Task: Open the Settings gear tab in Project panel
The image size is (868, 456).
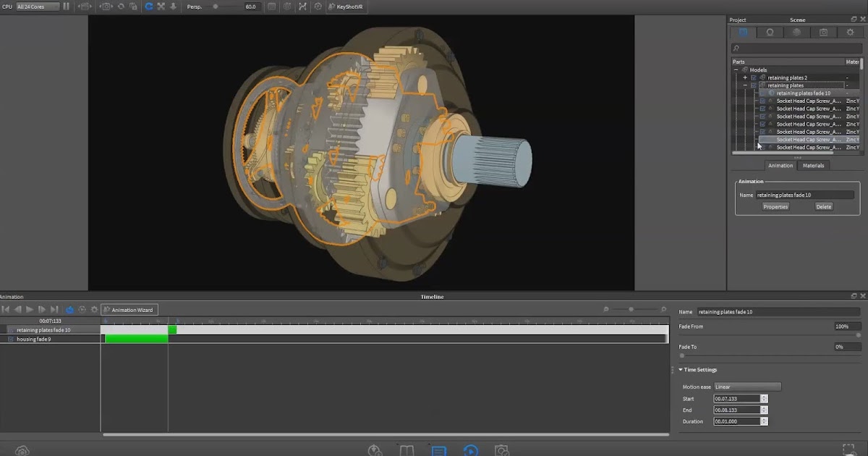Action: [850, 33]
